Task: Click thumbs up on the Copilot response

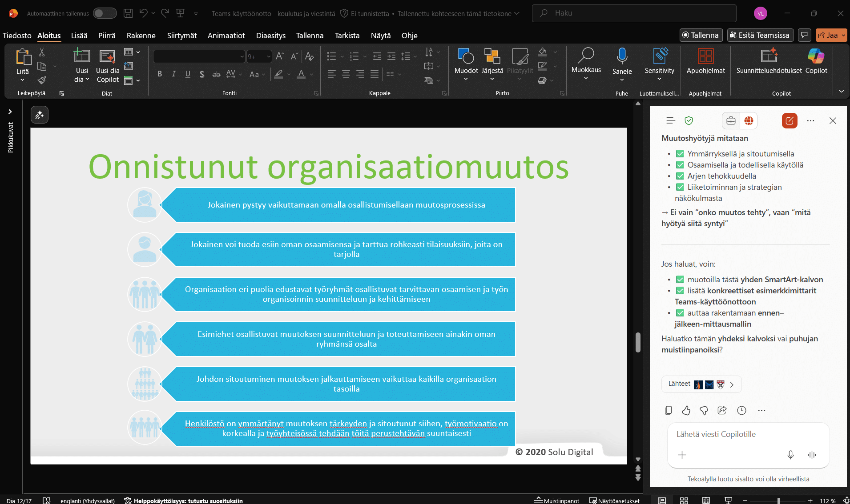Action: [686, 410]
